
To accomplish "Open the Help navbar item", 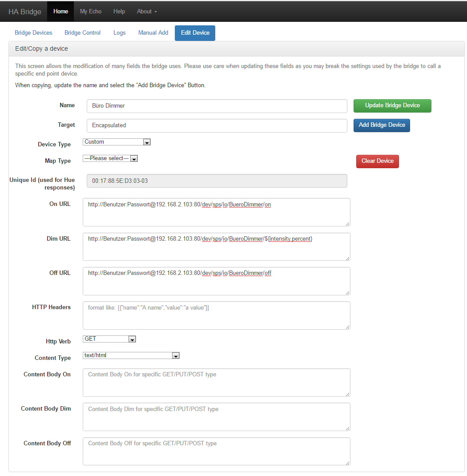I will pyautogui.click(x=119, y=11).
